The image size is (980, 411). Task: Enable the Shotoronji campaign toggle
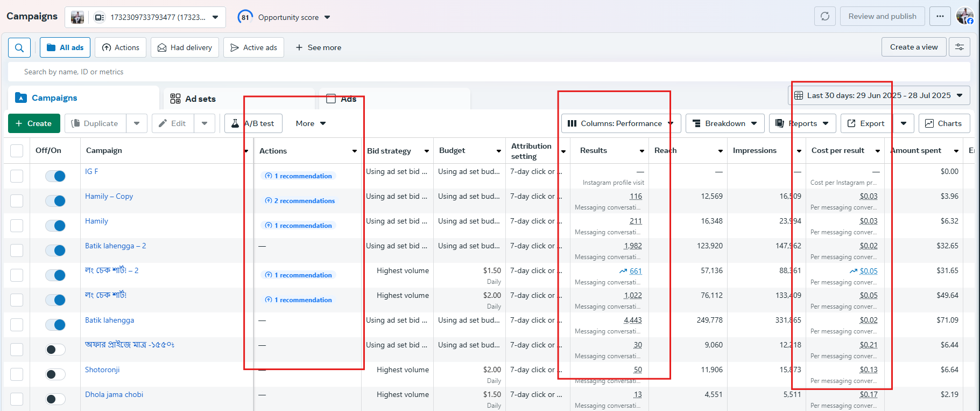[55, 374]
